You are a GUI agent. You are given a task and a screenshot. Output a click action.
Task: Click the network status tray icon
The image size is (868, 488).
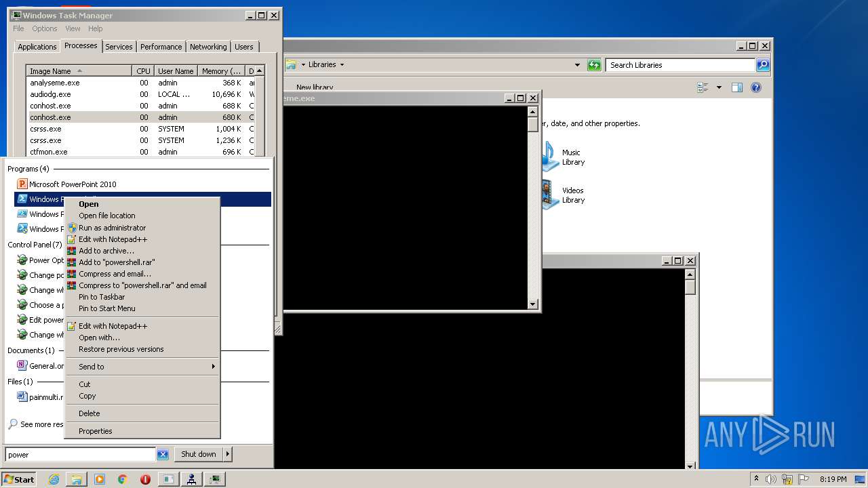[x=787, y=479]
